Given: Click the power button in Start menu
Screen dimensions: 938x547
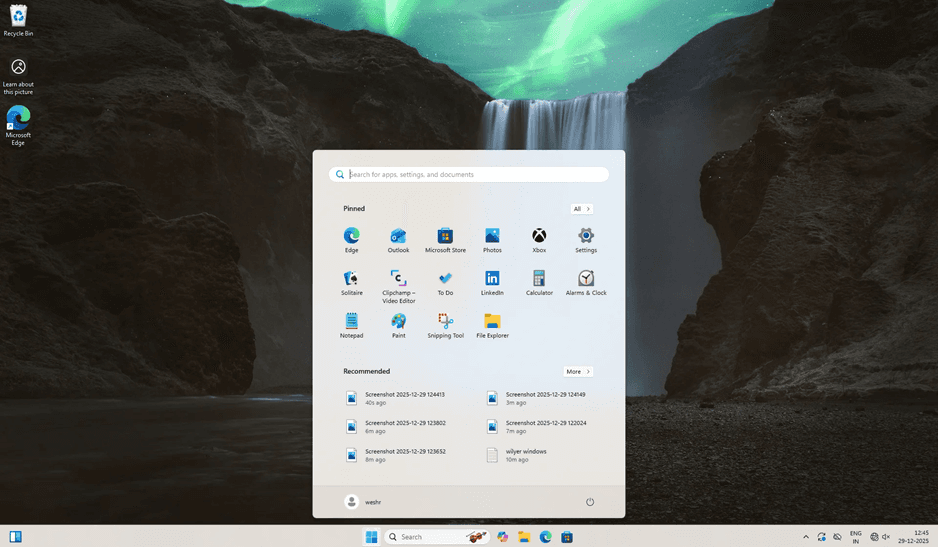Looking at the screenshot, I should click(x=590, y=502).
